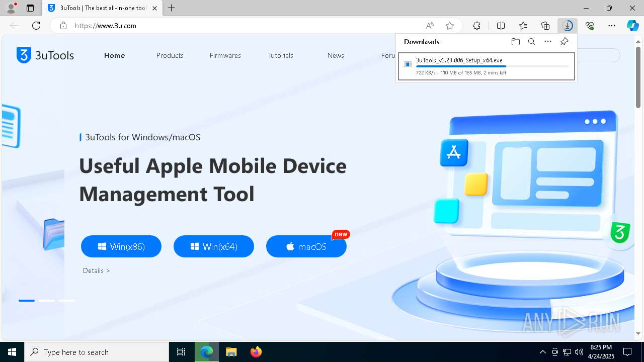
Task: Open the Tutorials menu item
Action: pyautogui.click(x=281, y=55)
